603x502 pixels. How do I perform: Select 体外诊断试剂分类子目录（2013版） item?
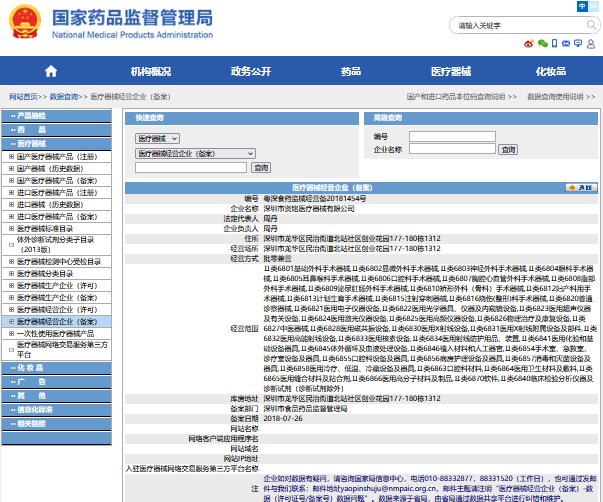[55, 244]
